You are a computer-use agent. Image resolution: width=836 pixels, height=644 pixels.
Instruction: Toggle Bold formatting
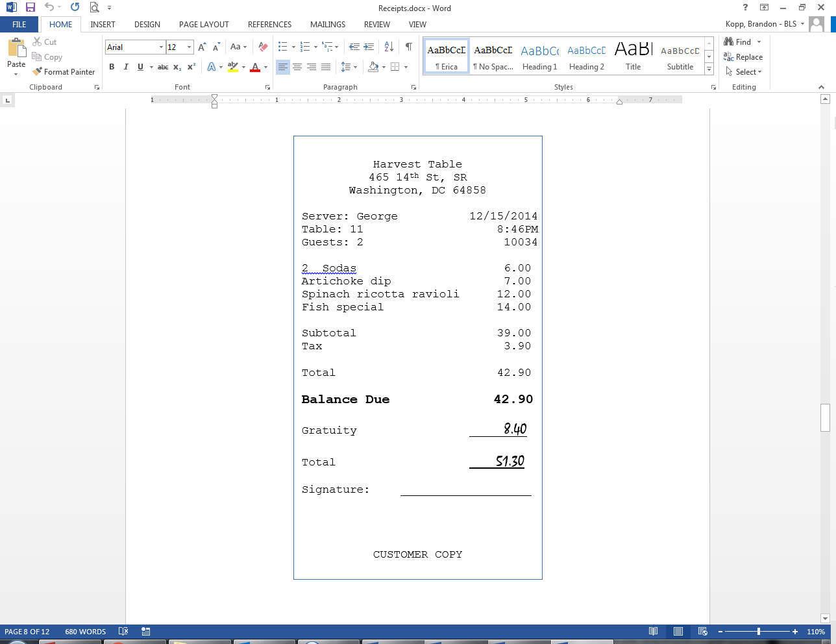click(112, 67)
